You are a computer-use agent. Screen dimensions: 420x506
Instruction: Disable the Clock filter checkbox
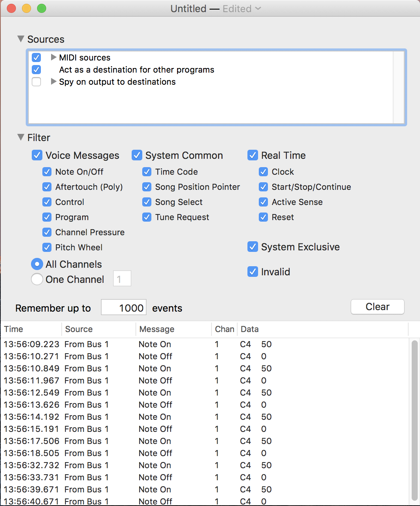pos(263,172)
